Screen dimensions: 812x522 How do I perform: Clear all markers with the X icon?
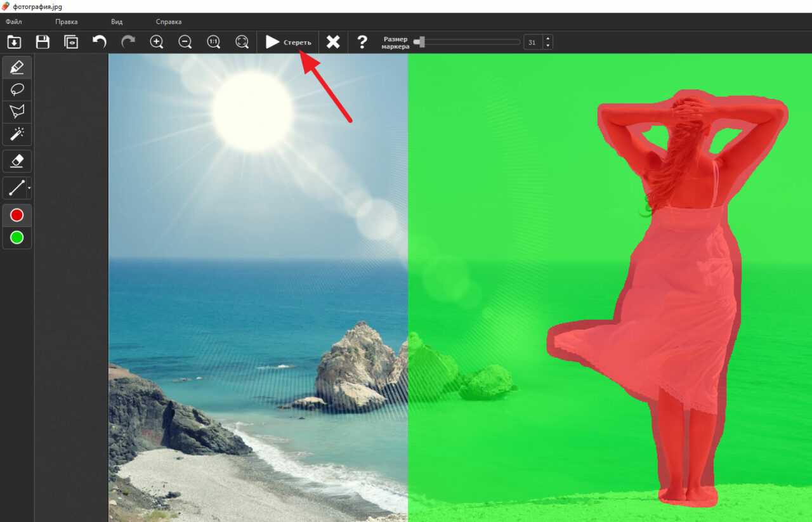point(333,42)
